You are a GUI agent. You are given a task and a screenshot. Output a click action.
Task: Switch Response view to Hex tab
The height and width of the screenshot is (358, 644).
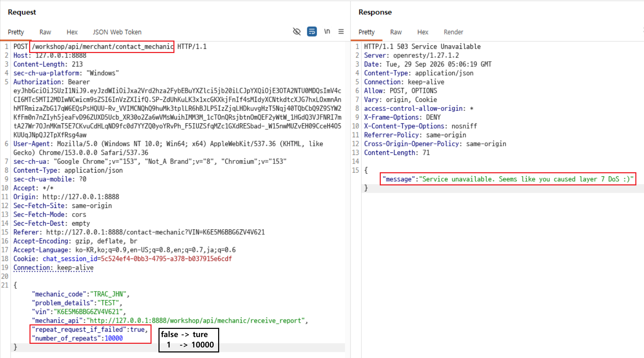[x=423, y=32]
